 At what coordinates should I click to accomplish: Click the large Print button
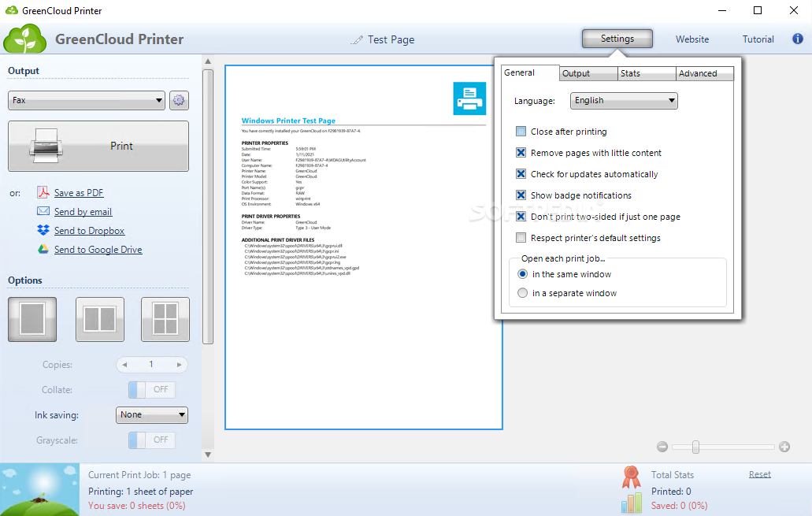[x=98, y=146]
